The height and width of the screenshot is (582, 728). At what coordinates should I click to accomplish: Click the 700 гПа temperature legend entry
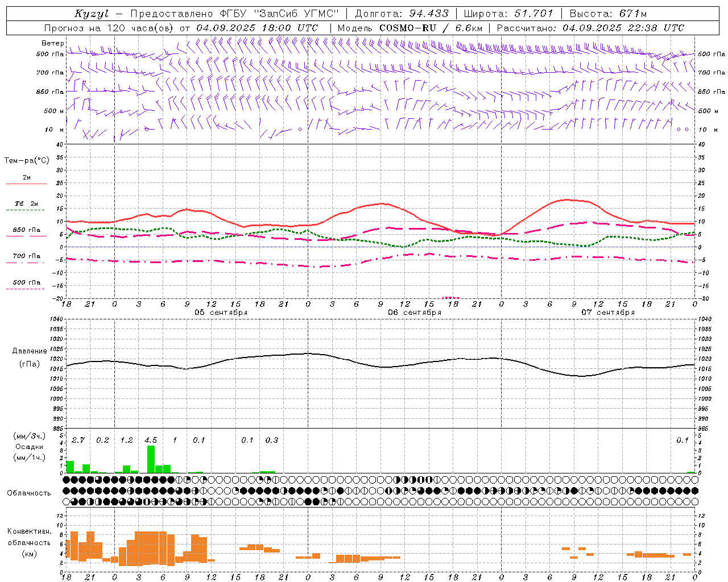pos(26,256)
